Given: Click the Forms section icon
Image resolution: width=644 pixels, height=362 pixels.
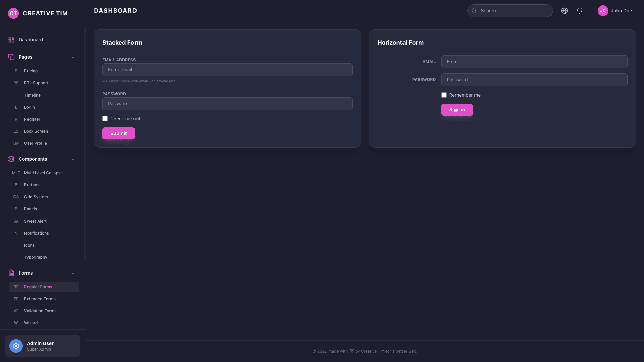Looking at the screenshot, I should tap(11, 273).
